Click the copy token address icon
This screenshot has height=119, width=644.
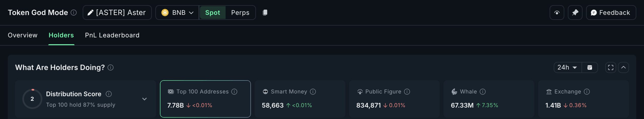(265, 13)
